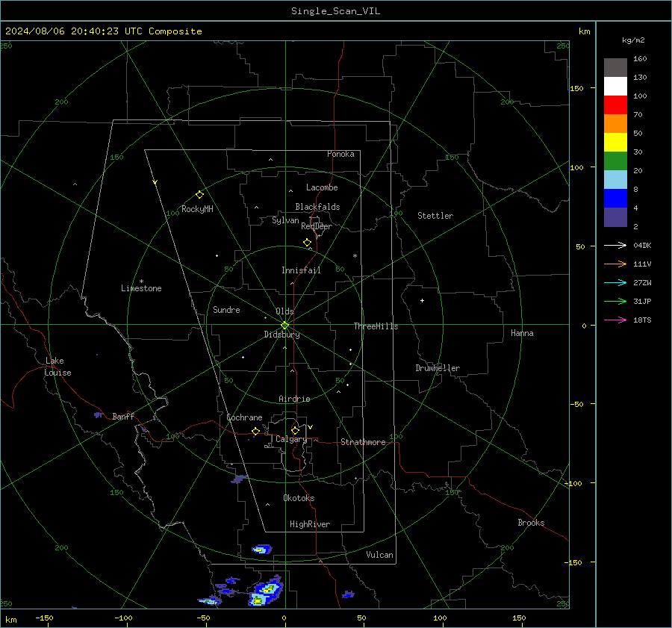Screen dimensions: 672x628
Task: Select the yellow 30-50 color swatch
Action: point(615,143)
